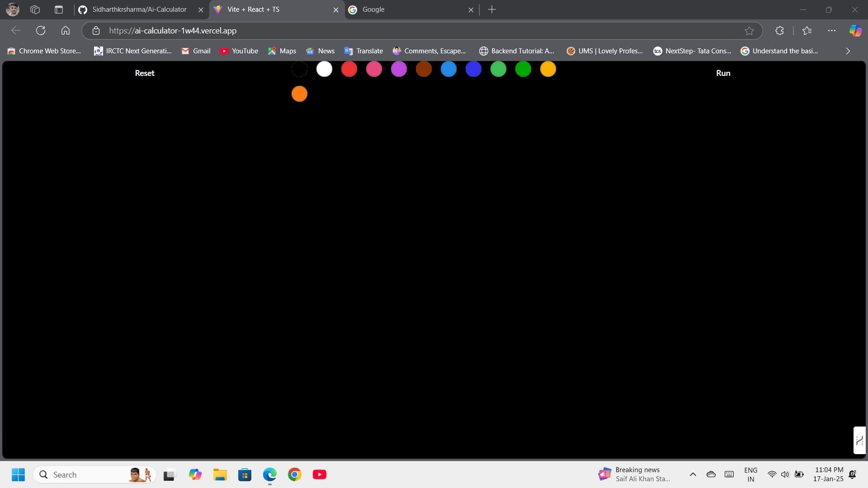
Task: Open UMS Lovely Professional bookmark
Action: pyautogui.click(x=605, y=51)
